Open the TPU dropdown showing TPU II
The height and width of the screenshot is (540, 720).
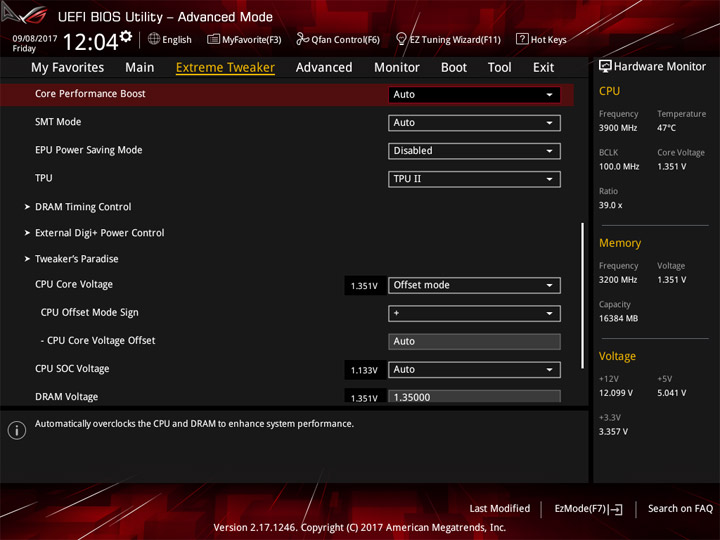(x=474, y=179)
